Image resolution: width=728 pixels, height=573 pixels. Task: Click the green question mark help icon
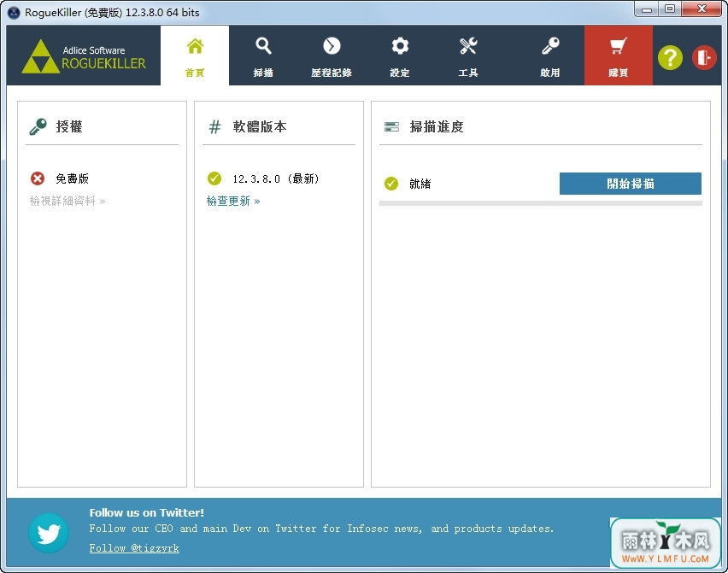tap(670, 58)
